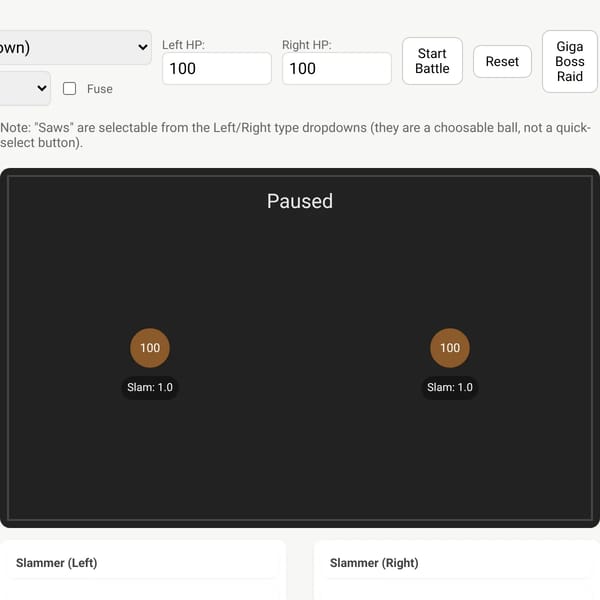Open the small dropdown beside Fuse

pyautogui.click(x=25, y=88)
